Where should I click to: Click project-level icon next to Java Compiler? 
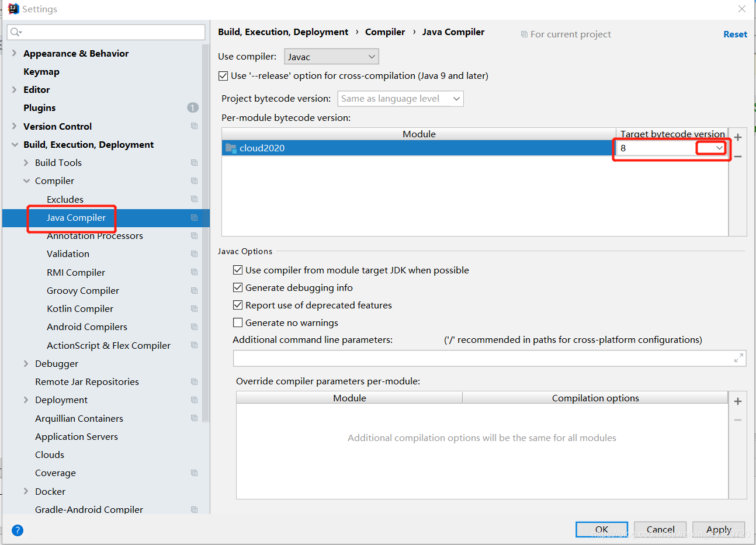click(194, 218)
